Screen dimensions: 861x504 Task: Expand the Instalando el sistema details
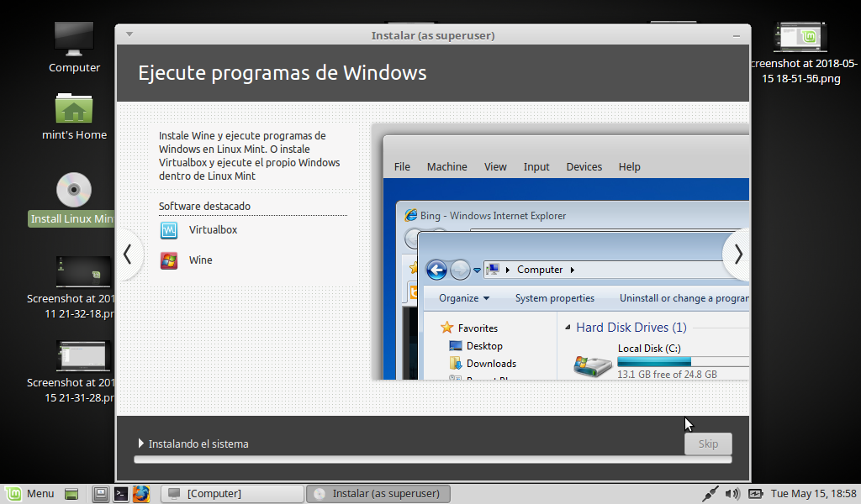pos(141,444)
